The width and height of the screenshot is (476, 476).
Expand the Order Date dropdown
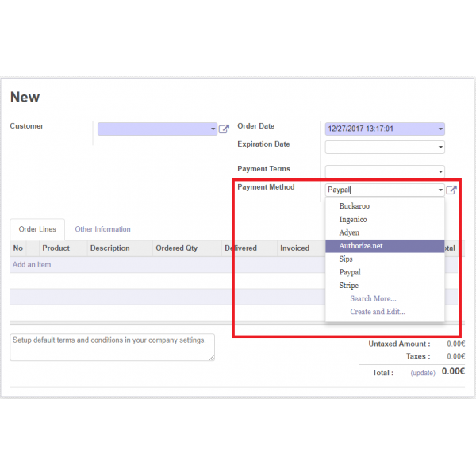[440, 129]
